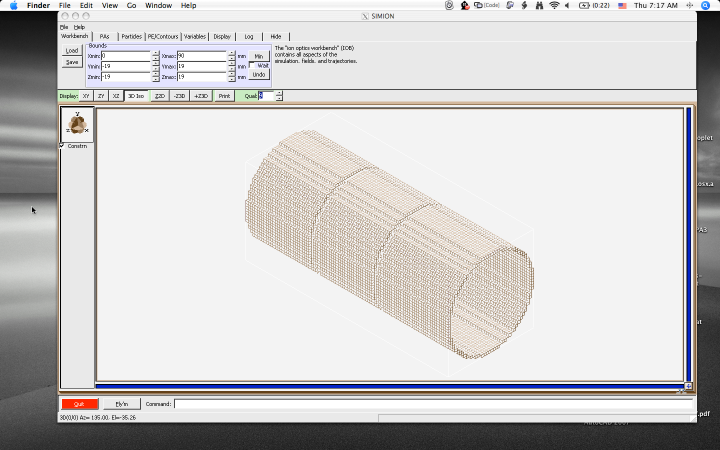The image size is (720, 450).
Task: Click the -Z3D button
Action: pyautogui.click(x=180, y=96)
